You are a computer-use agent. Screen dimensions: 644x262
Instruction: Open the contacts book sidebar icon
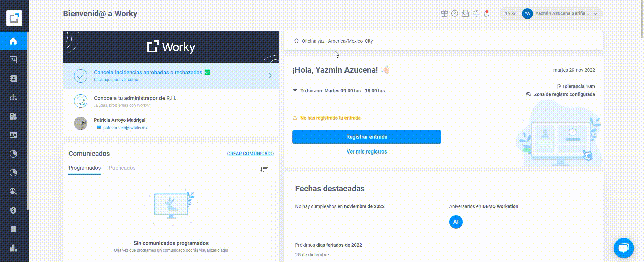click(x=13, y=79)
